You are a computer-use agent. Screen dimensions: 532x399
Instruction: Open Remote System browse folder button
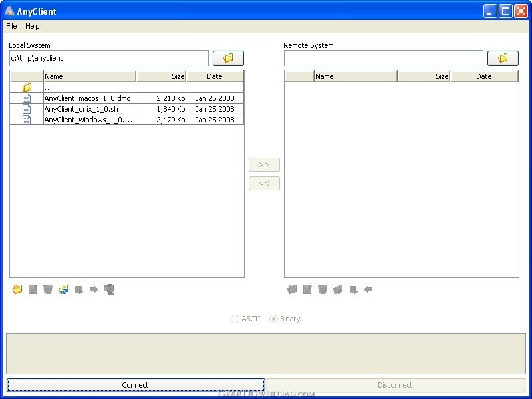[x=503, y=58]
